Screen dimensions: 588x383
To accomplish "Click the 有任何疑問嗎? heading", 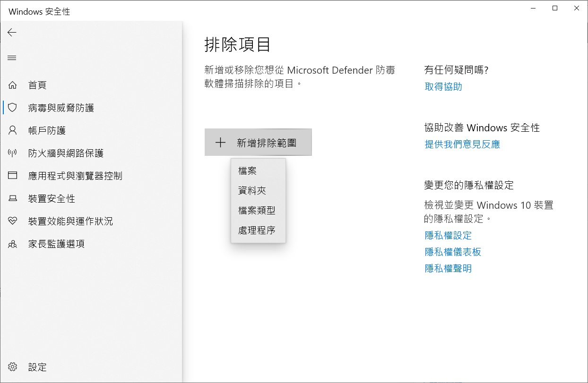I will tap(456, 70).
